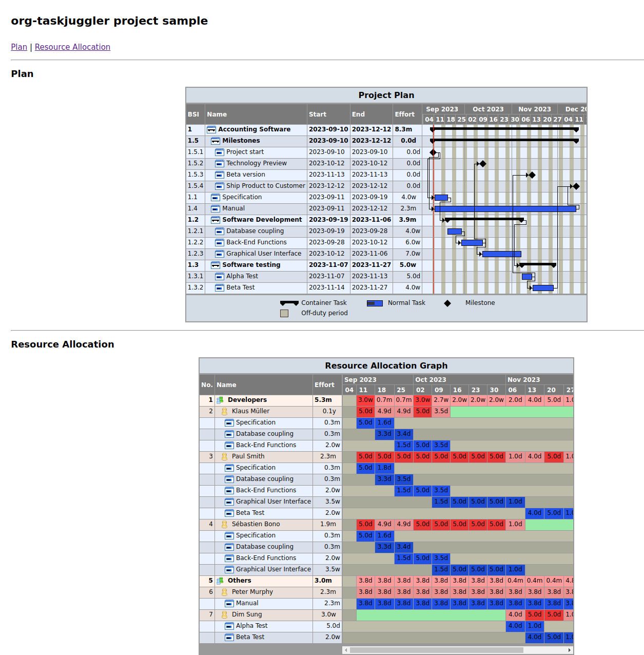Click the Klaus Müller person icon
Image resolution: width=644 pixels, height=655 pixels.
pyautogui.click(x=224, y=412)
